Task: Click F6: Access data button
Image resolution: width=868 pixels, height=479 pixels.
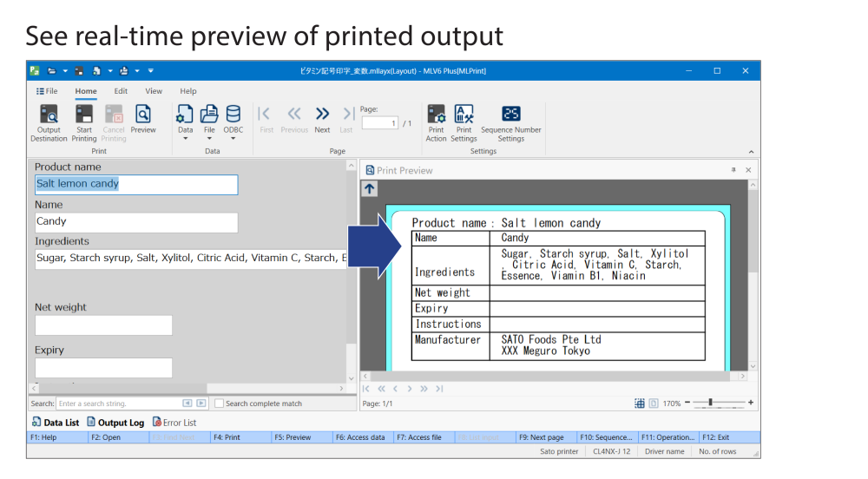Action: click(x=363, y=437)
